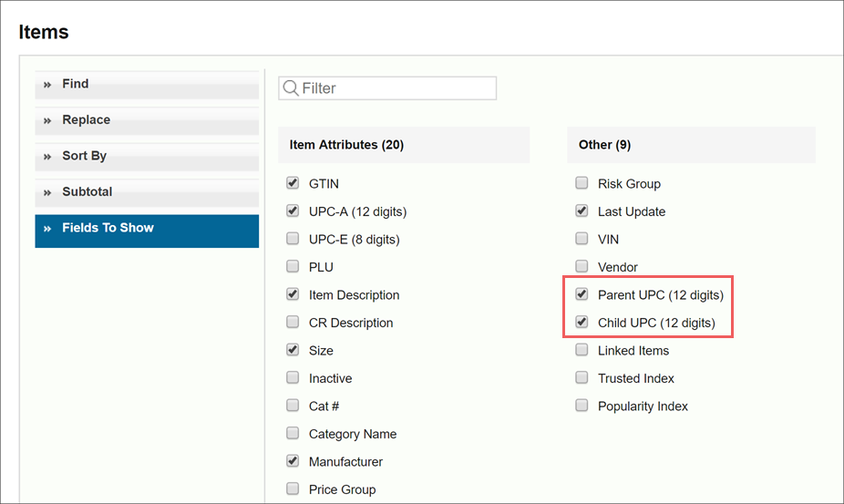
Task: Uncheck Parent UPC (12 digits)
Action: pyautogui.click(x=582, y=294)
